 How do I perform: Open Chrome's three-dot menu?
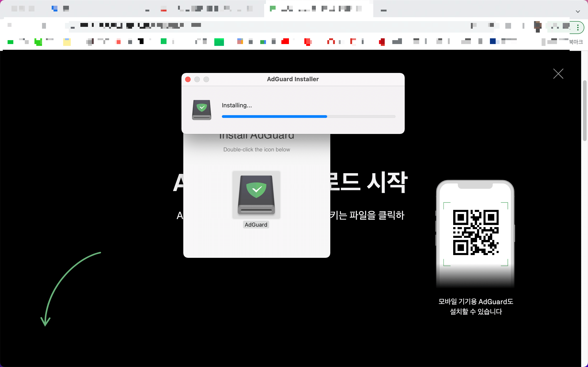[578, 28]
